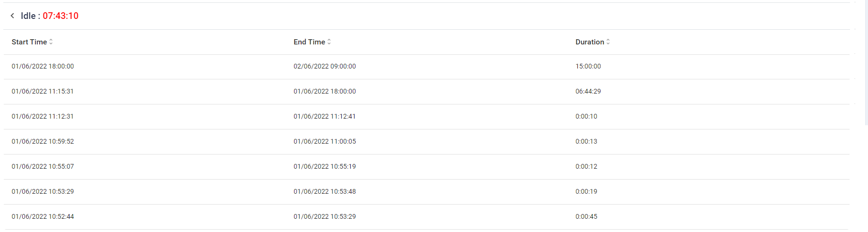Select the 15:00:00 duration cell

(588, 67)
